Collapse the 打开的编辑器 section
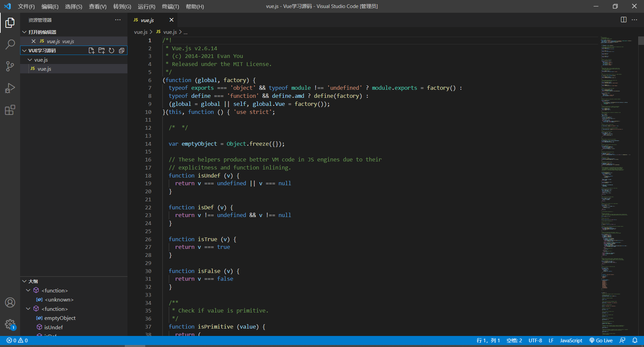The width and height of the screenshot is (644, 347). click(24, 32)
